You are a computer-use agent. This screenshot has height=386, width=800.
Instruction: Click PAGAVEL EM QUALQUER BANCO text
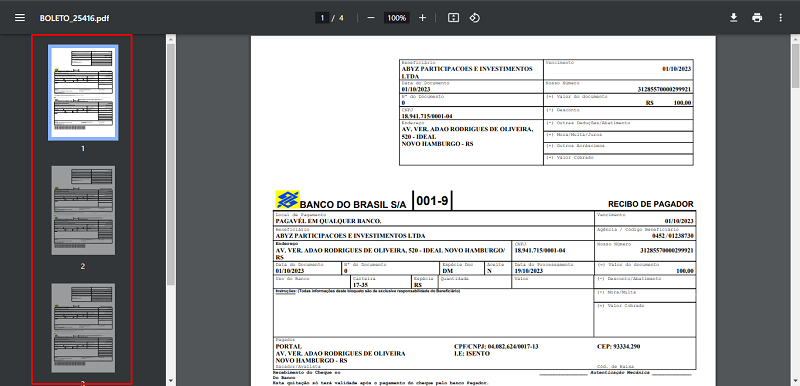click(328, 221)
